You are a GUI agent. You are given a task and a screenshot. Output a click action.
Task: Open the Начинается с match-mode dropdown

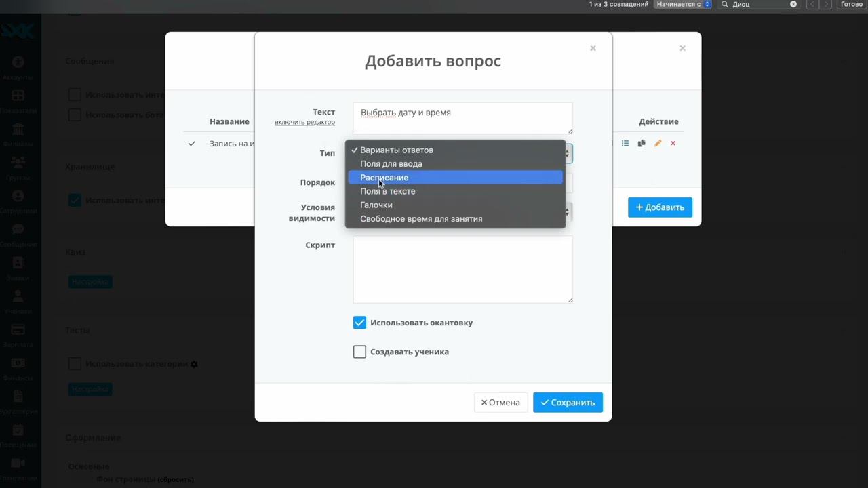[x=683, y=4]
